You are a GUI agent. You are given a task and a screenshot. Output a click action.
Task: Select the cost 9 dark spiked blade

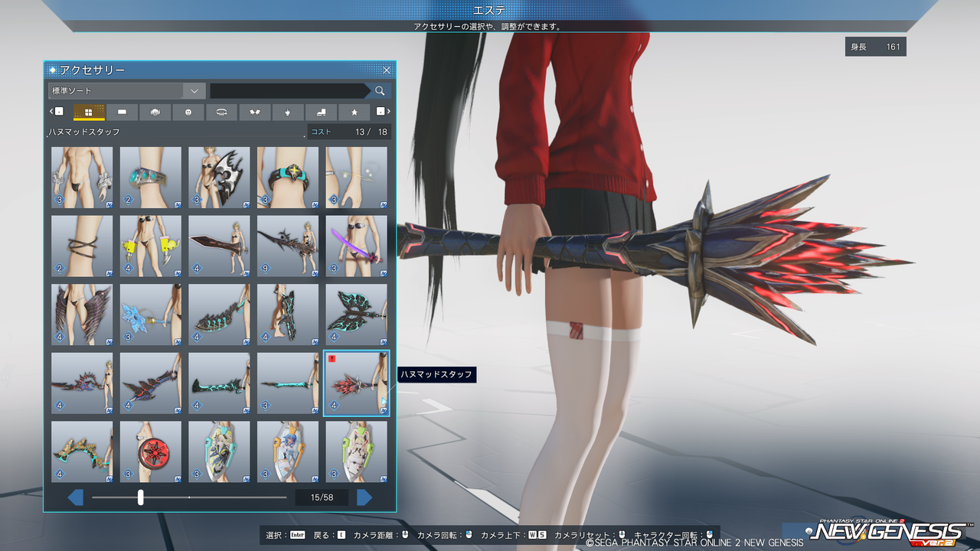click(x=288, y=246)
